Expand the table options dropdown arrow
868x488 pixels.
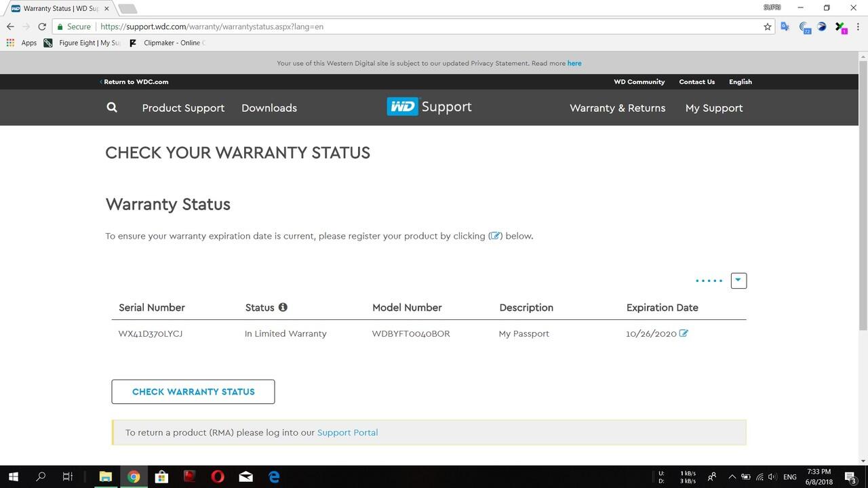tap(738, 281)
